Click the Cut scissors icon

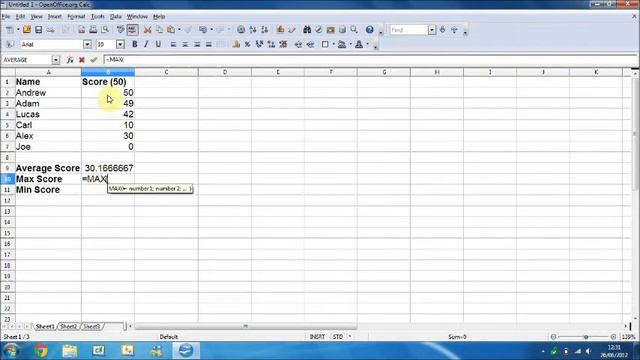147,30
